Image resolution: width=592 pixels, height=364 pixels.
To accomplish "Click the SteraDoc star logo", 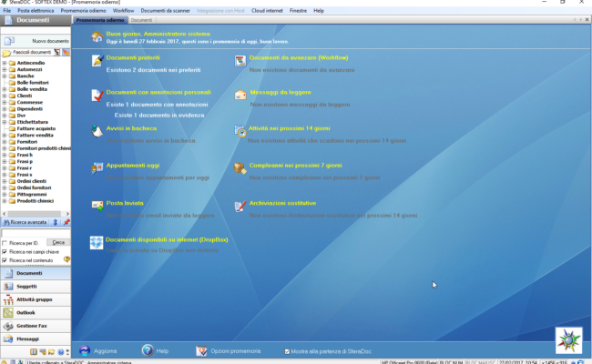I will (568, 340).
